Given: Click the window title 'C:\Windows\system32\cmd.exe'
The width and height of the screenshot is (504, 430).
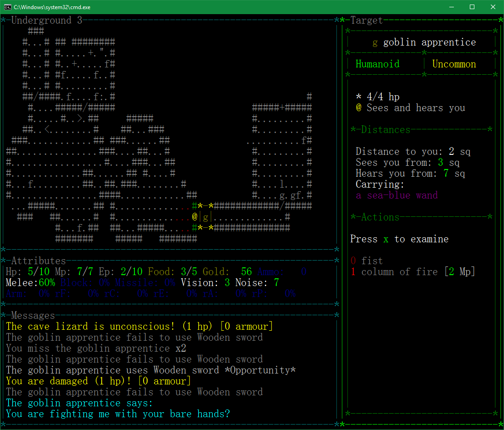Looking at the screenshot, I should pyautogui.click(x=52, y=7).
